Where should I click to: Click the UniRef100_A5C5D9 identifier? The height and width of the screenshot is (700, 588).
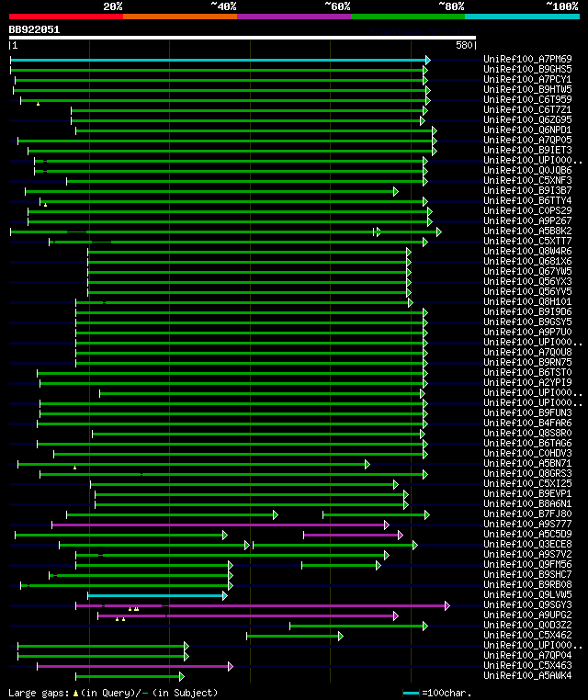pos(527,534)
